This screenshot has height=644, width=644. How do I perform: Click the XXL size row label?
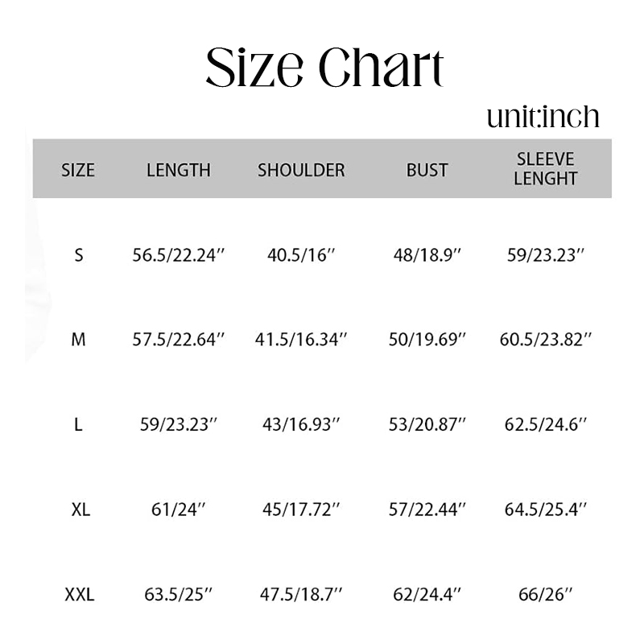(x=80, y=596)
